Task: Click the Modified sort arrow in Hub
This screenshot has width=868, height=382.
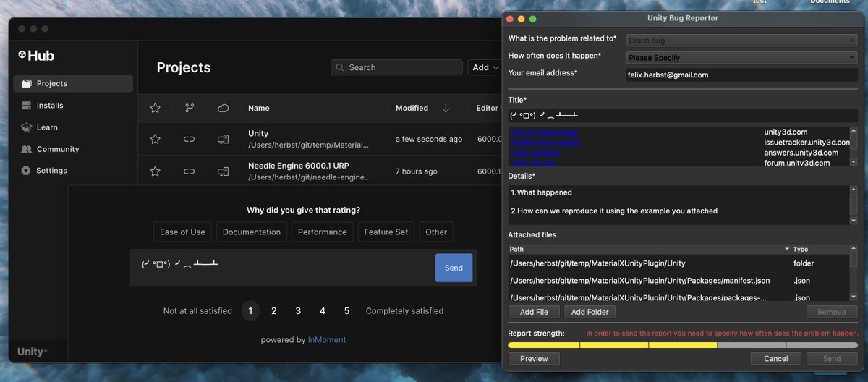Action: pyautogui.click(x=446, y=108)
